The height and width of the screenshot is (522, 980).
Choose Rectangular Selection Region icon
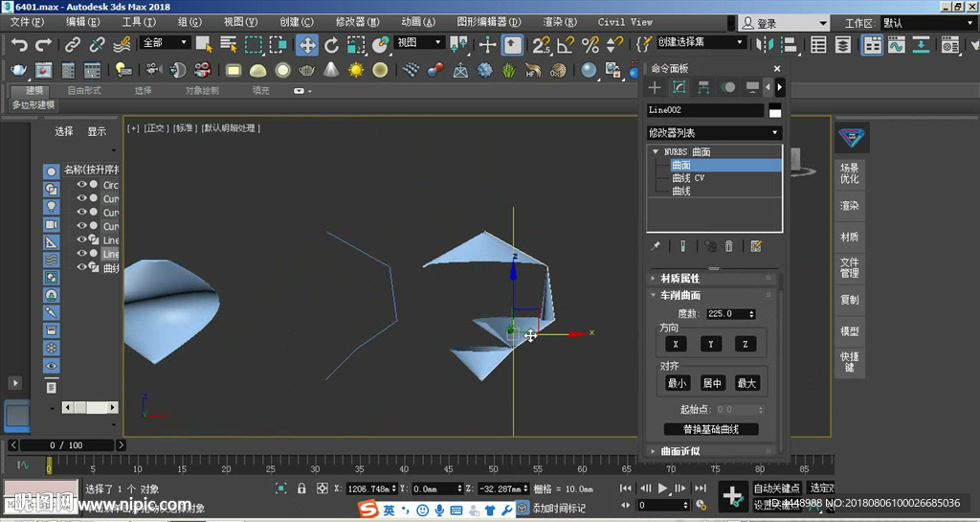pyautogui.click(x=253, y=44)
